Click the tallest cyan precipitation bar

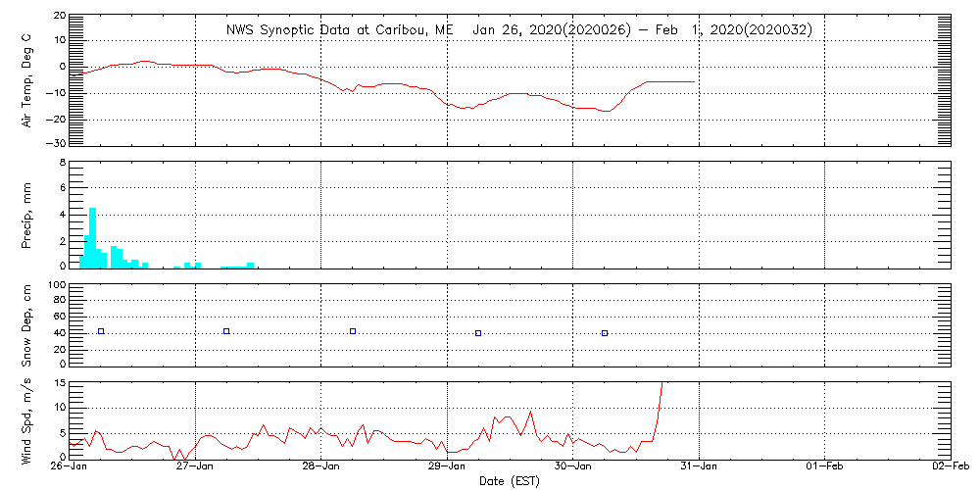point(92,235)
